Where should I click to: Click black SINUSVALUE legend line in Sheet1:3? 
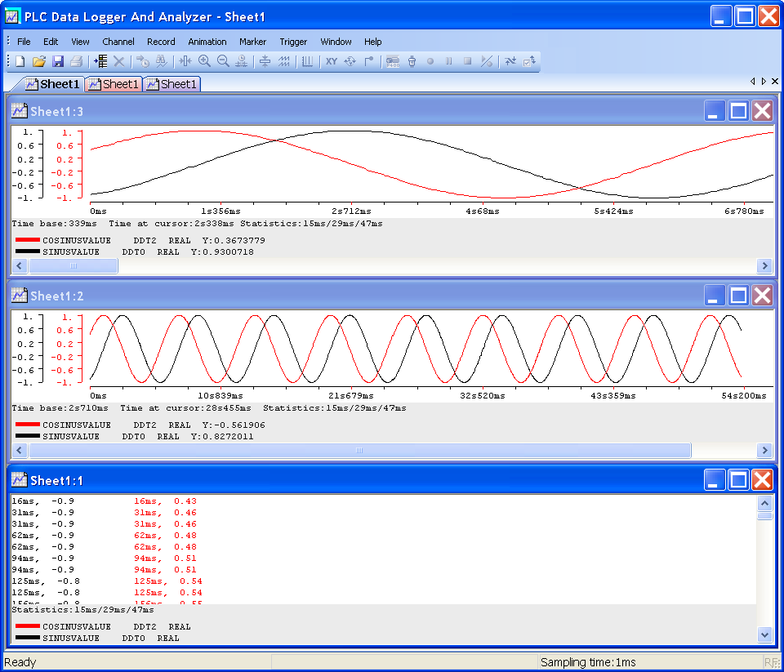[28, 251]
